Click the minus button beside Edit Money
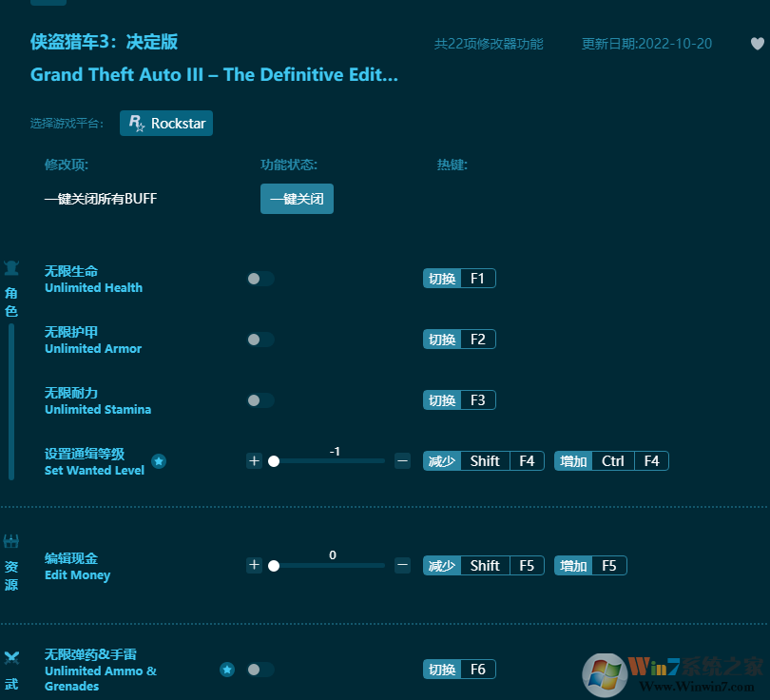This screenshot has height=700, width=770. (x=402, y=565)
